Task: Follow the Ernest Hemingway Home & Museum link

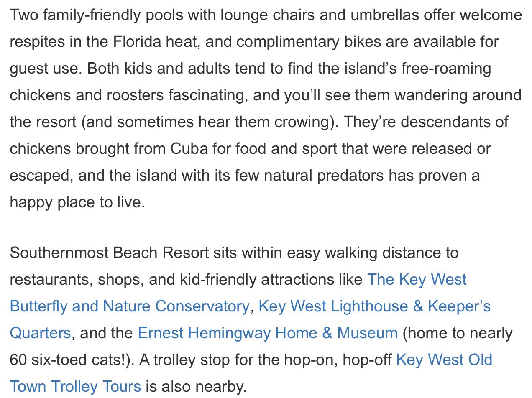Action: pos(267,333)
